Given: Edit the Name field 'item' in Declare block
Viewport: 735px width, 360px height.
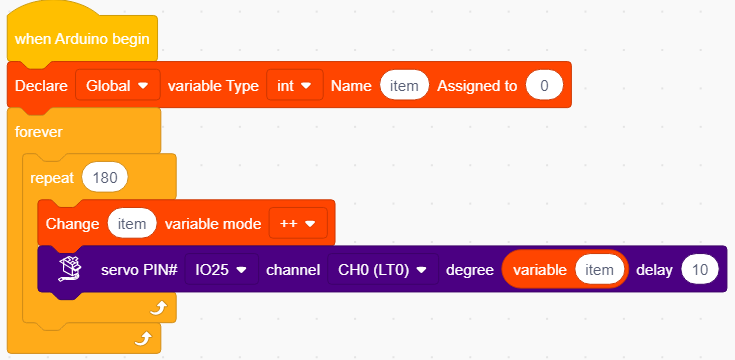Looking at the screenshot, I should [404, 85].
